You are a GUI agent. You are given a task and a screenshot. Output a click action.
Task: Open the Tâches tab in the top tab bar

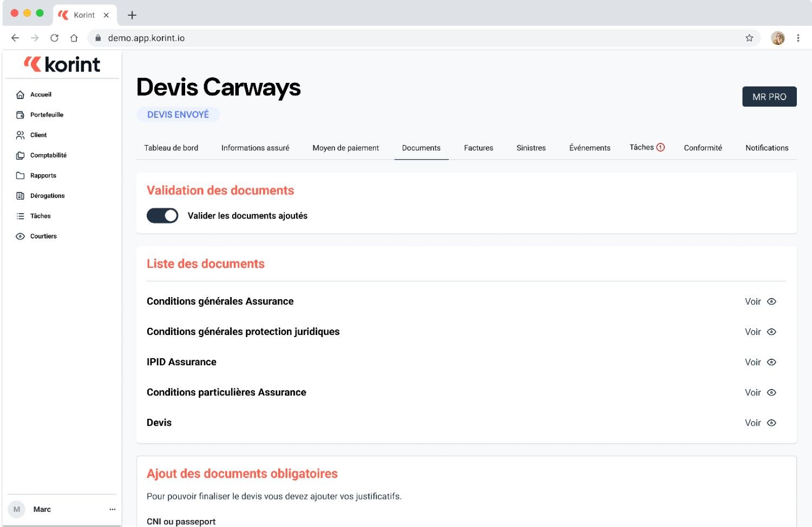641,147
